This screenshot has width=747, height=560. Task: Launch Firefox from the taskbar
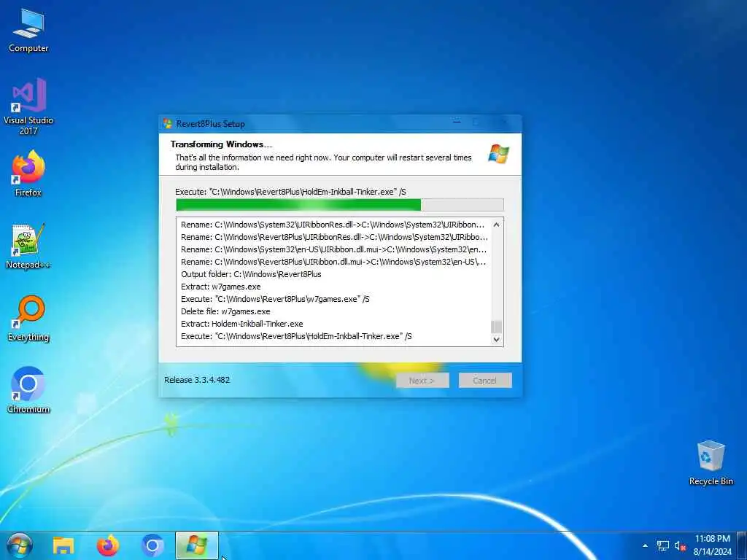pyautogui.click(x=108, y=545)
